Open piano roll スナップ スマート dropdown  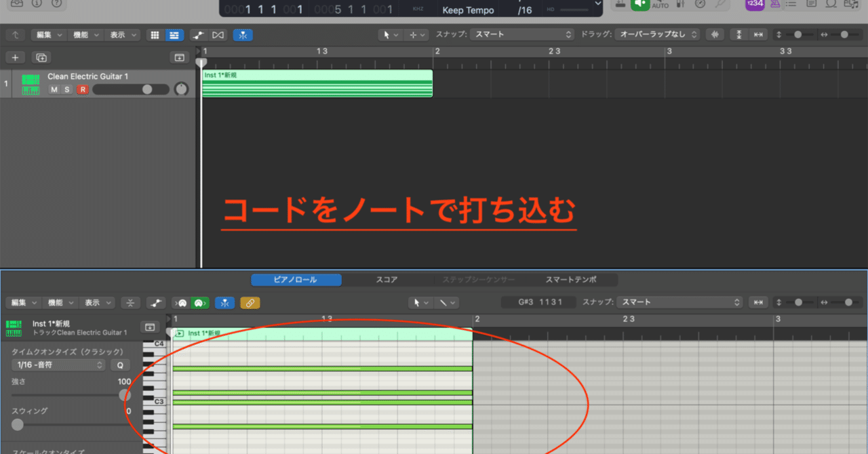pyautogui.click(x=680, y=302)
